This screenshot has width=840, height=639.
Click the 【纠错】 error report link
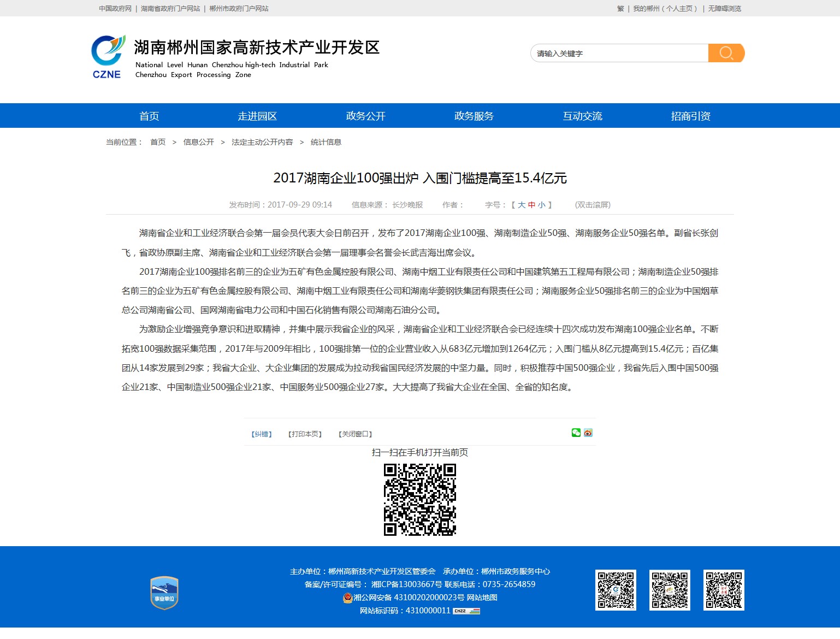[262, 434]
